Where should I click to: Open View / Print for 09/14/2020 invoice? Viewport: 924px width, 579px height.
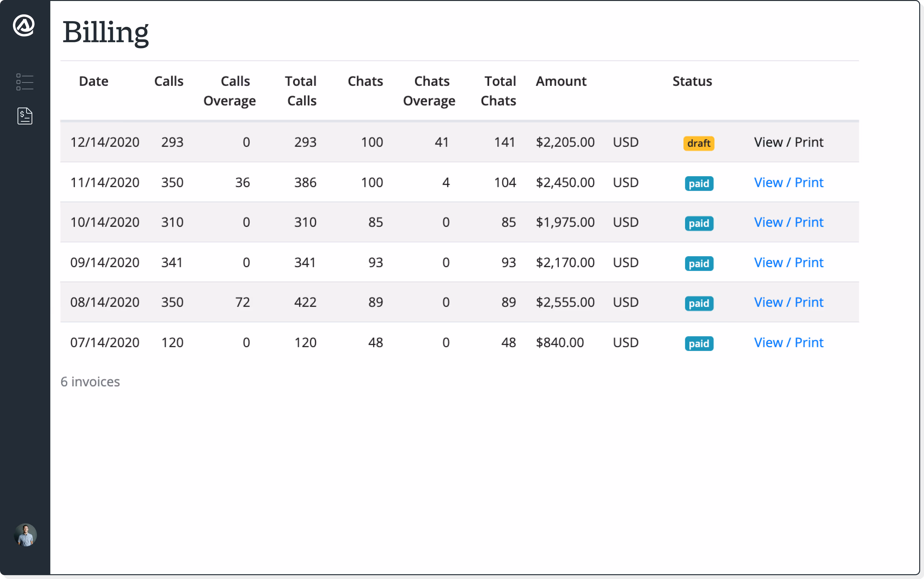(x=788, y=263)
